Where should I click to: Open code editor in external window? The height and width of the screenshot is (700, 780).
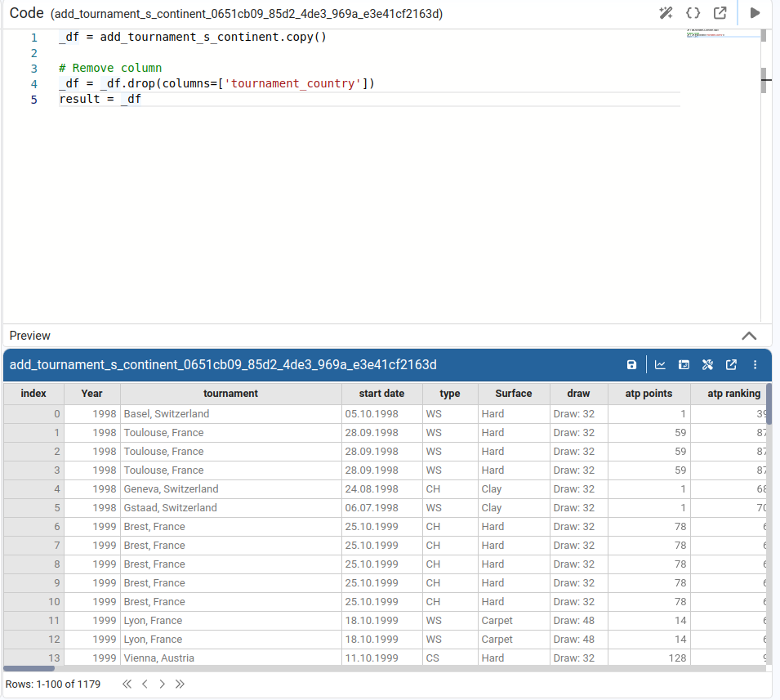point(720,13)
